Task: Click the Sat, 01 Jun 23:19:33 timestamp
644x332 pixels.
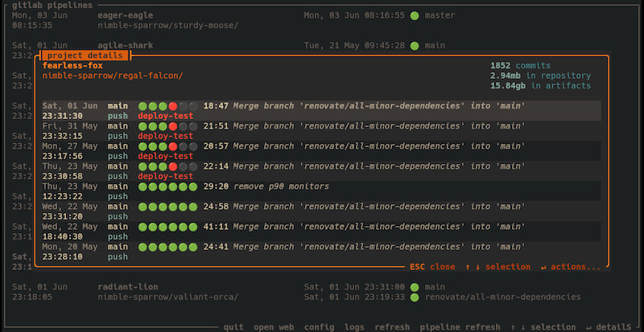Action: point(354,297)
